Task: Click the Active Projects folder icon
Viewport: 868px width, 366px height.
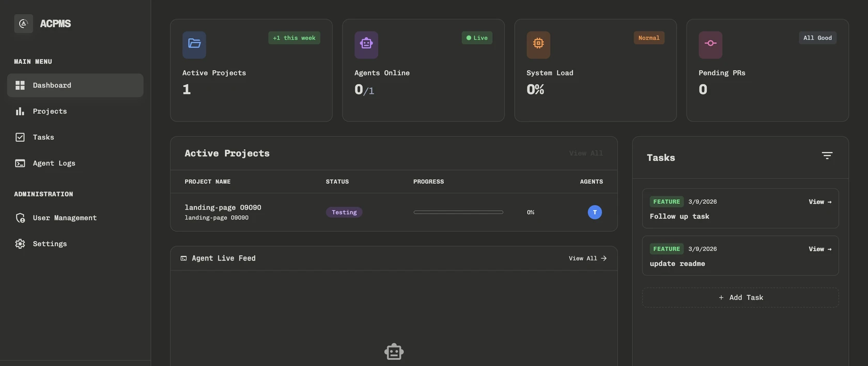Action: (194, 44)
